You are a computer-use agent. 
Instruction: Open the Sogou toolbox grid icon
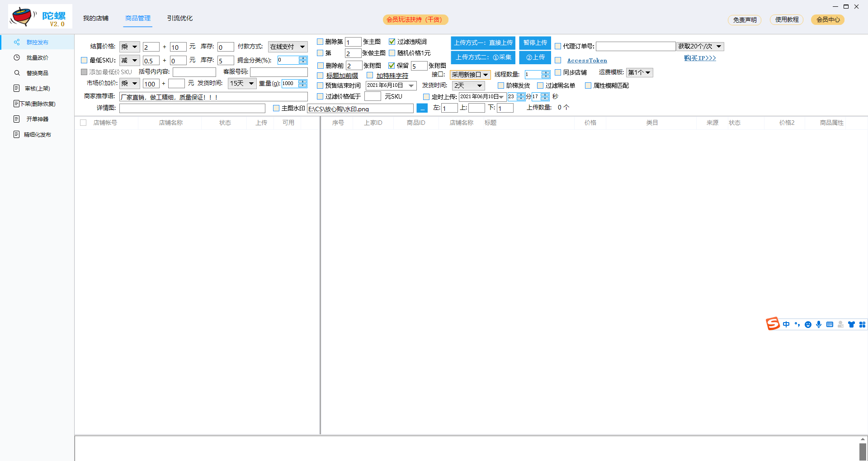(x=862, y=324)
